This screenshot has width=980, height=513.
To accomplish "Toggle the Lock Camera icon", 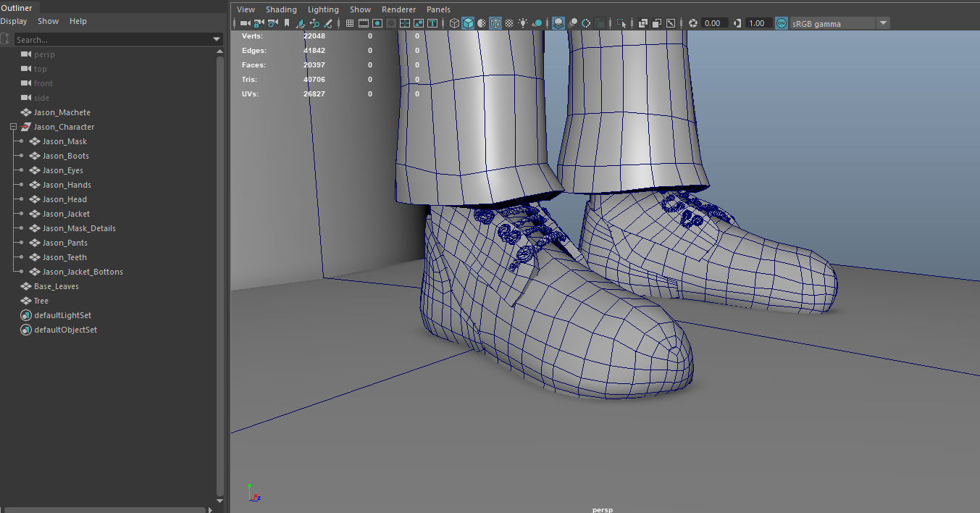I will point(259,23).
